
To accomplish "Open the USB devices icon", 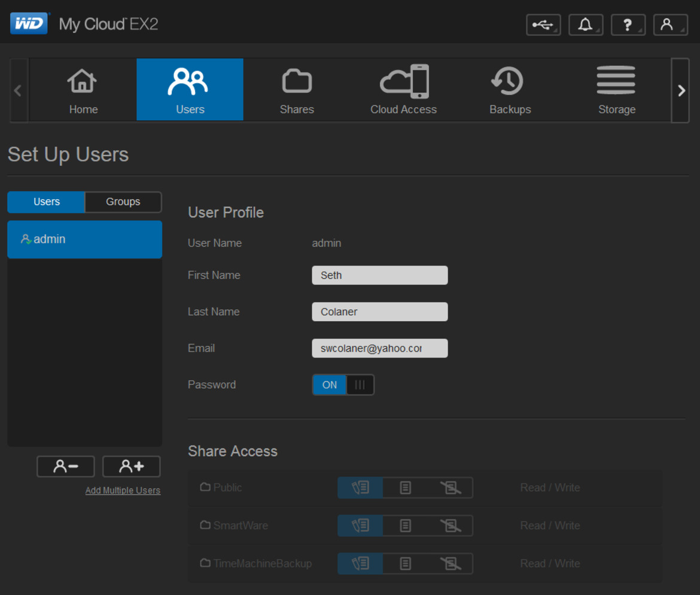I will coord(543,25).
